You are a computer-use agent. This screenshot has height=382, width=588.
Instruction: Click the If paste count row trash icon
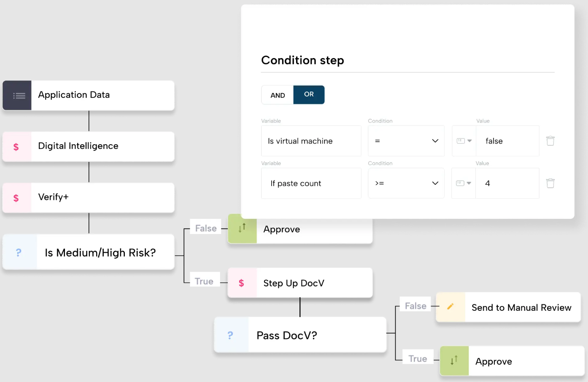click(550, 183)
